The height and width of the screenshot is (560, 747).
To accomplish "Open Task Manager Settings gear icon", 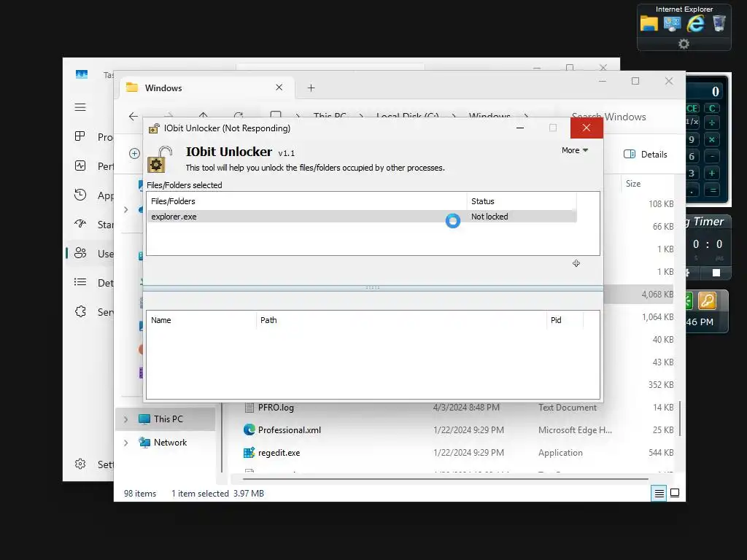I will click(80, 464).
